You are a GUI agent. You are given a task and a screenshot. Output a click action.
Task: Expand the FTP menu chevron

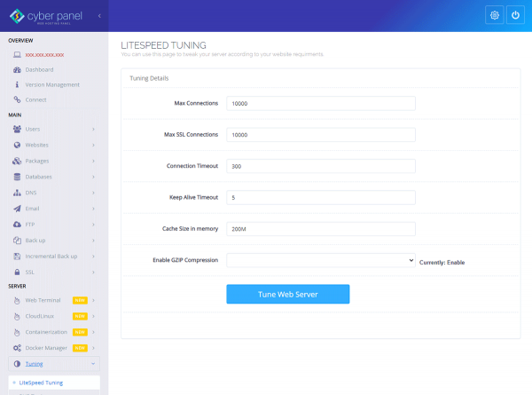pyautogui.click(x=93, y=225)
